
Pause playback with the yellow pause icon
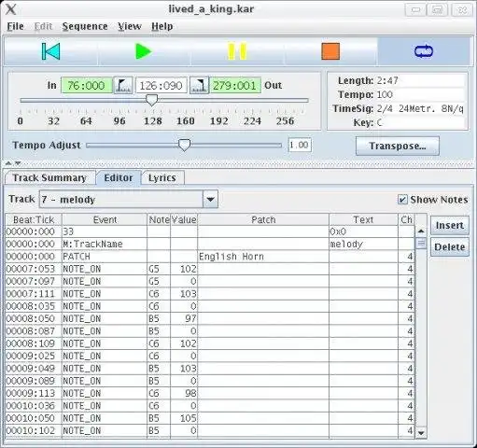coord(237,51)
